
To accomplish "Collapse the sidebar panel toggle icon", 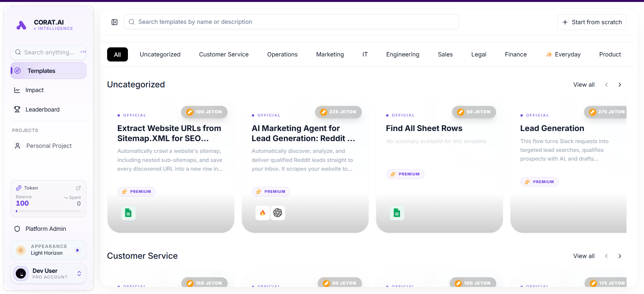I will 114,22.
